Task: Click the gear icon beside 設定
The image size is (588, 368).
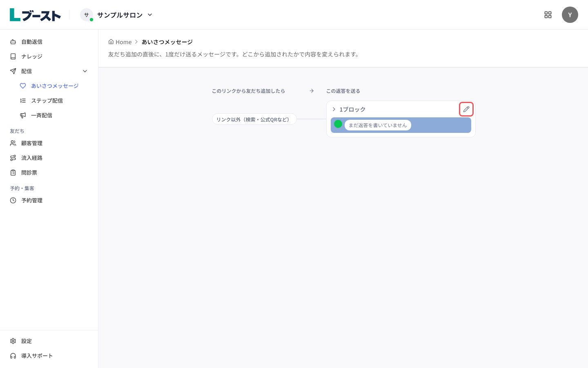Action: [13, 341]
